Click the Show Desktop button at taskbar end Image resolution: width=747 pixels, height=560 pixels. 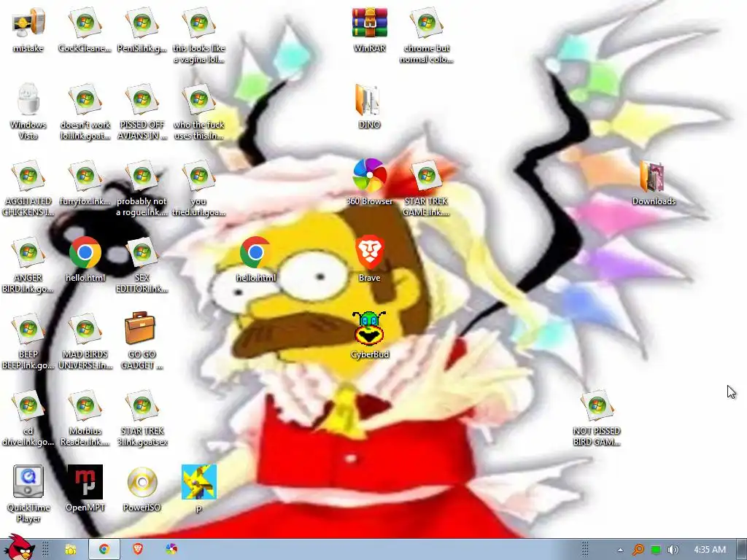[x=742, y=550]
